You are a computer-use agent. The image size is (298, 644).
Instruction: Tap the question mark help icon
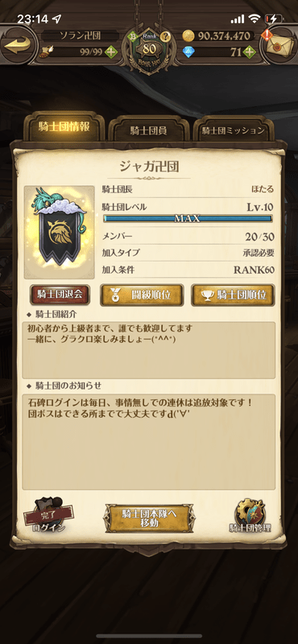click(165, 35)
